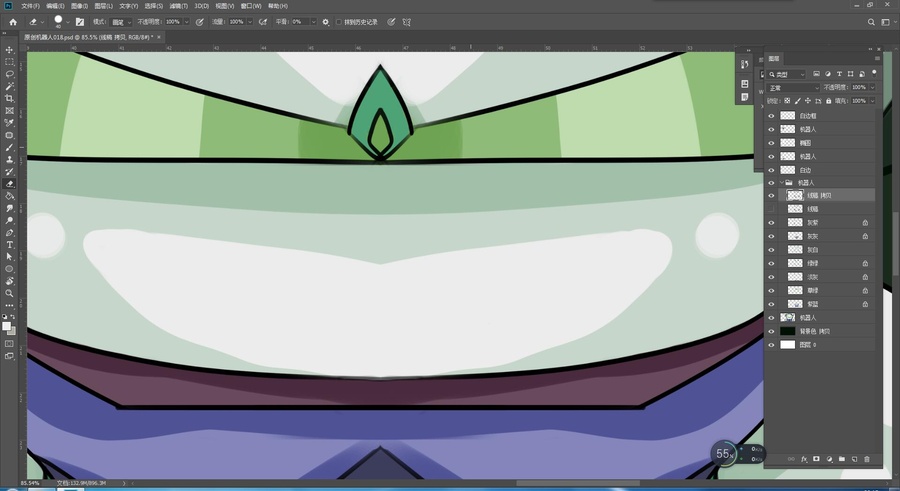900x491 pixels.
Task: Add a layer mask
Action: [x=816, y=459]
